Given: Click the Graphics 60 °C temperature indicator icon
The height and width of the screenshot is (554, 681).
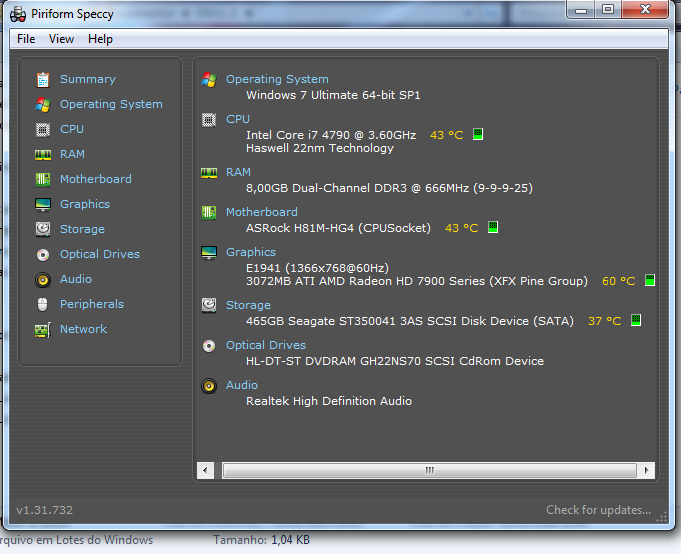Looking at the screenshot, I should click(x=650, y=280).
